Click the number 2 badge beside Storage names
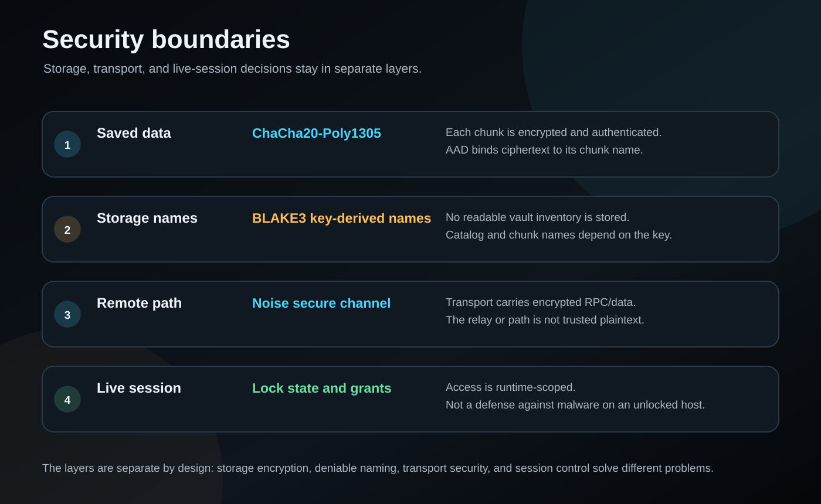Image resolution: width=821 pixels, height=504 pixels. coord(67,229)
